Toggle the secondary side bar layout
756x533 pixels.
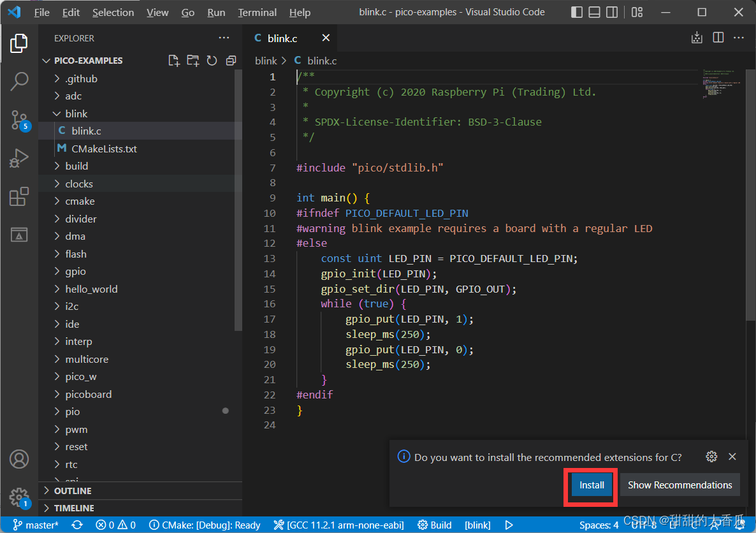[x=612, y=12]
